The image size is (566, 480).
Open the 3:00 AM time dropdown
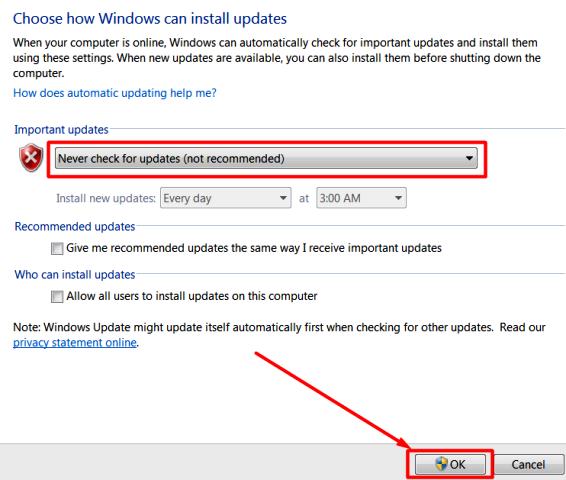click(x=361, y=198)
